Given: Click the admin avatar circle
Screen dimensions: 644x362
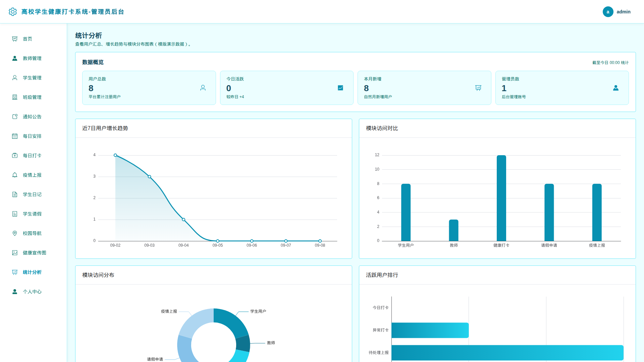Looking at the screenshot, I should coord(608,12).
